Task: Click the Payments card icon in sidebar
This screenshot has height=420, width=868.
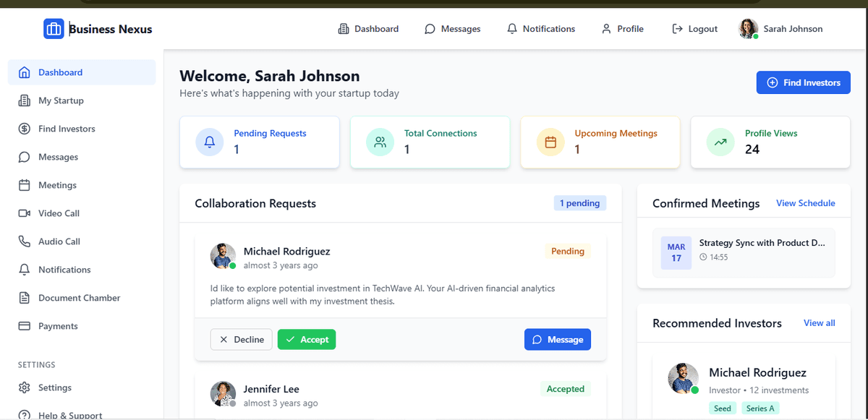Action: point(25,326)
